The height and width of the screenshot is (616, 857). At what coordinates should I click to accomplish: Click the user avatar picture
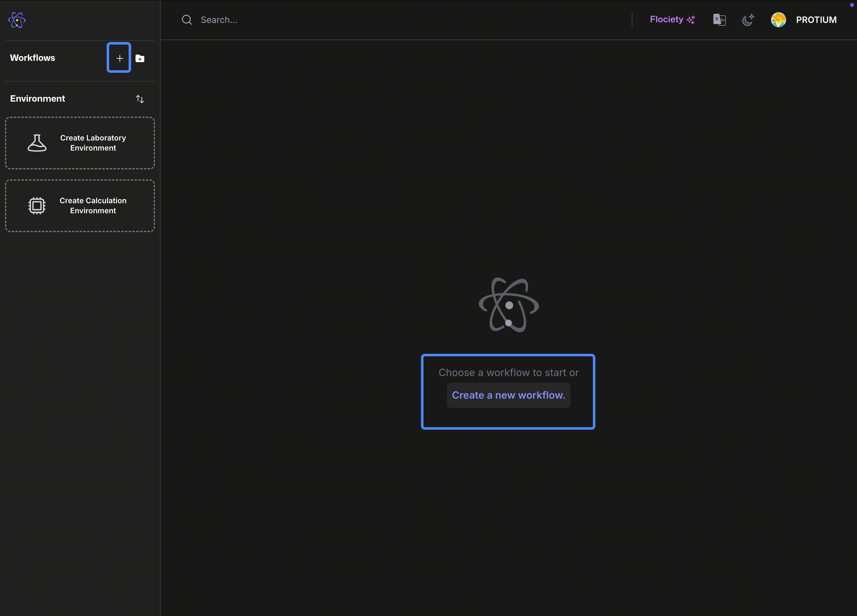(x=778, y=20)
